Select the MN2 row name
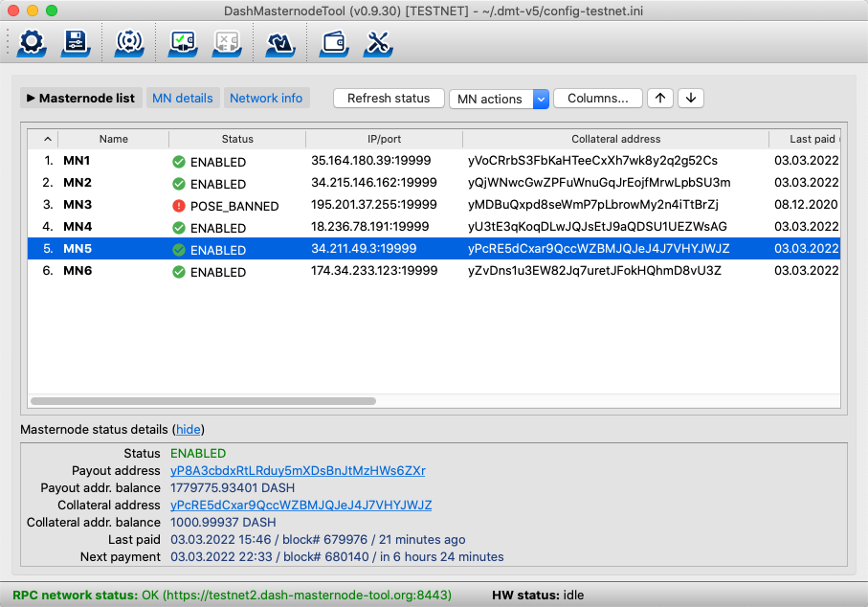Viewport: 868px width, 607px height. point(78,183)
